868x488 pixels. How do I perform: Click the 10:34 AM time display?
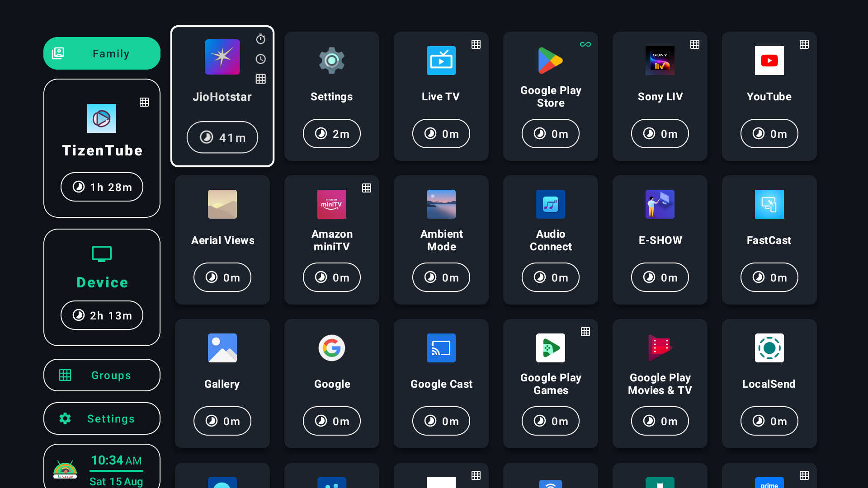click(x=116, y=460)
